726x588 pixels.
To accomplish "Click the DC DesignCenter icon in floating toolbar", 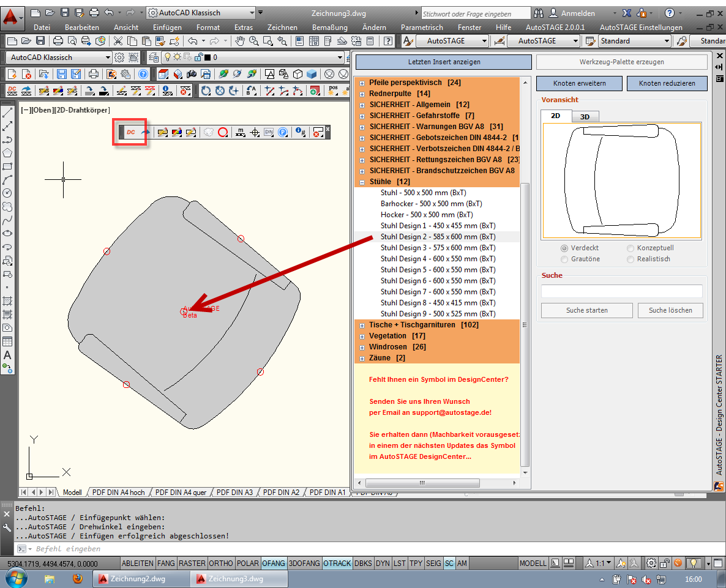I will (131, 132).
